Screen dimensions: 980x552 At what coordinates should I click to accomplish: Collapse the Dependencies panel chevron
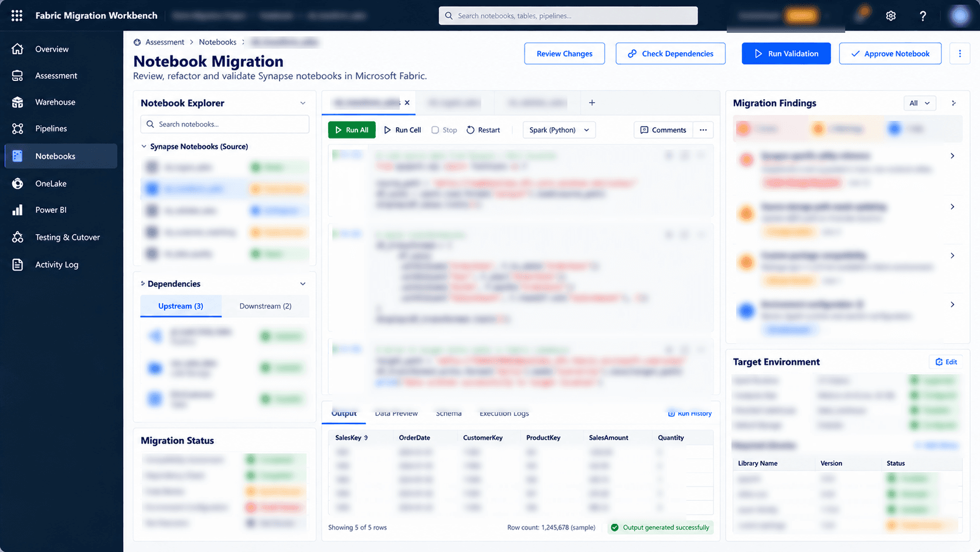[303, 284]
